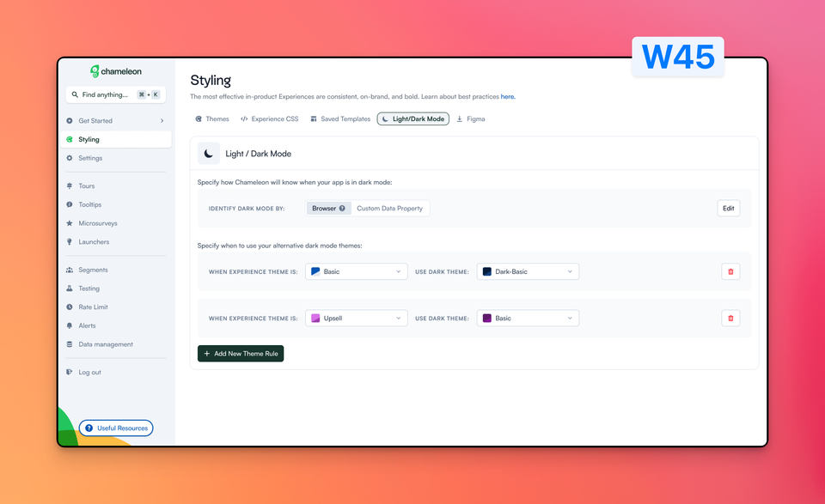Click the Microsurveys star icon

click(70, 223)
